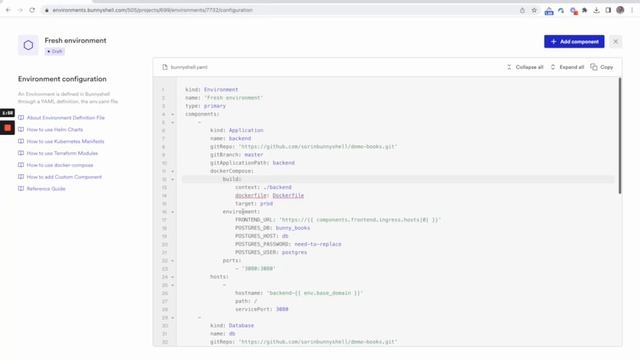Click the FRONTEND_URL line
Screen dimensions: 640x360
tap(338, 220)
